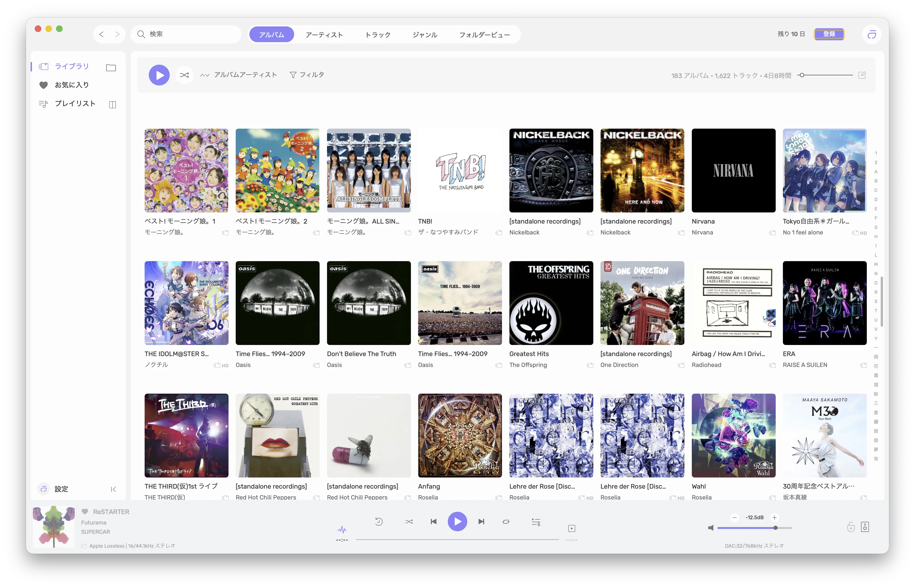Open the ERA album by RAISE A SUILEN
Viewport: 915px width, 588px height.
pos(824,303)
